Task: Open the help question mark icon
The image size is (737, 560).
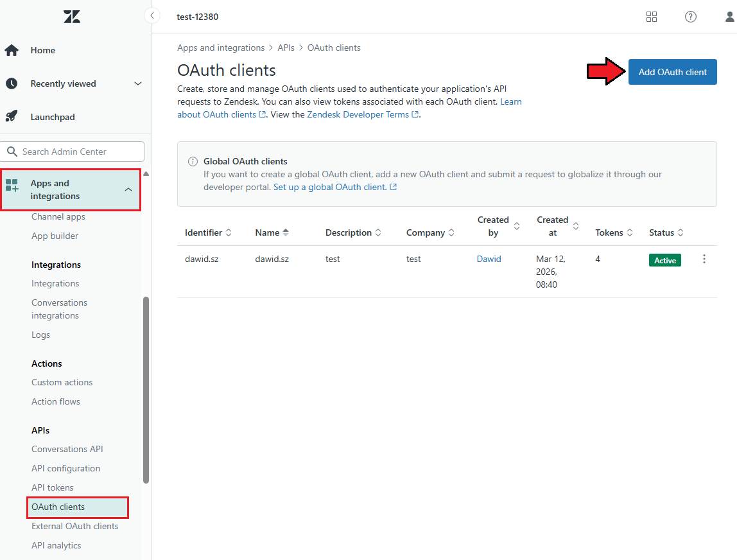Action: coord(691,17)
